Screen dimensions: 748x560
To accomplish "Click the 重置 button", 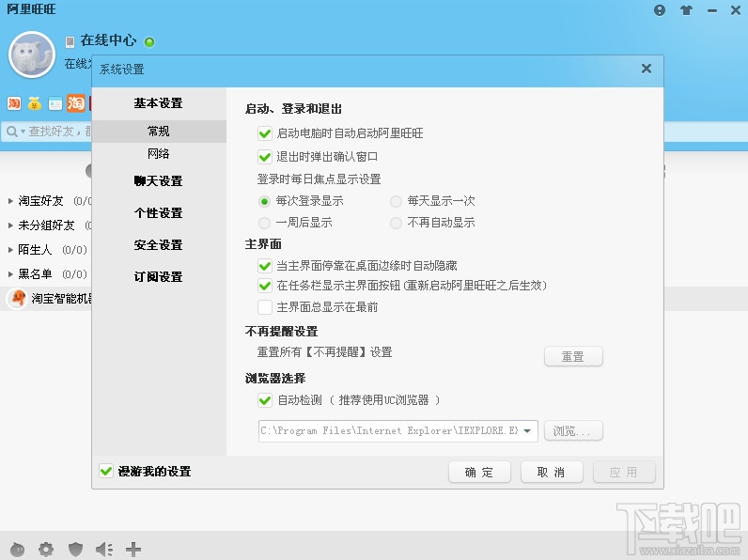I will (573, 357).
